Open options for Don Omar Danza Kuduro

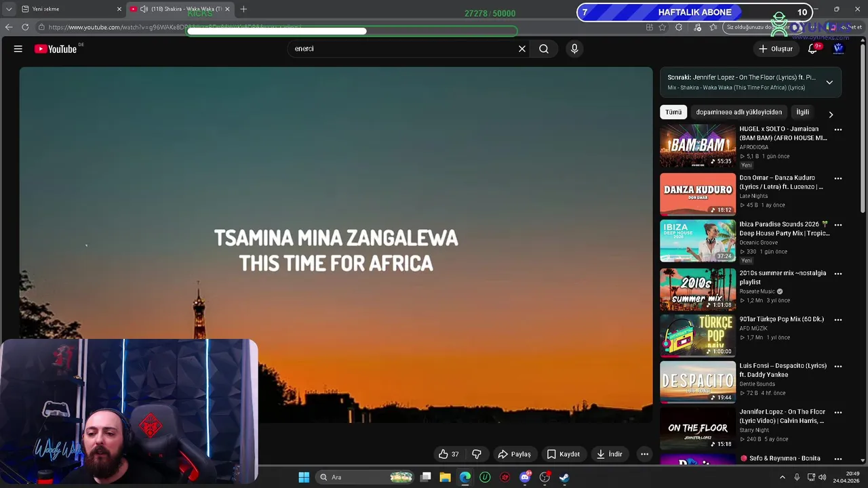tap(838, 178)
